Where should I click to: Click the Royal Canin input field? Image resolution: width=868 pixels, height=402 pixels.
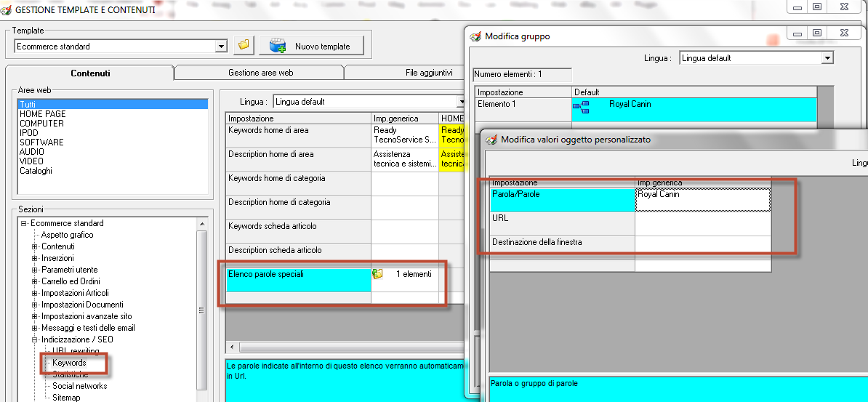pos(703,200)
